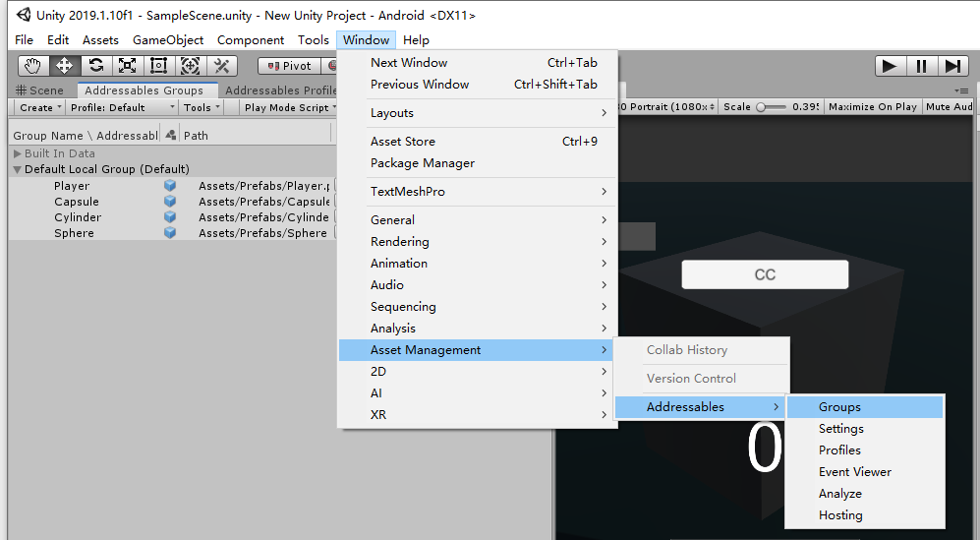Open Addressables Analyze
The height and width of the screenshot is (540, 980).
point(865,494)
